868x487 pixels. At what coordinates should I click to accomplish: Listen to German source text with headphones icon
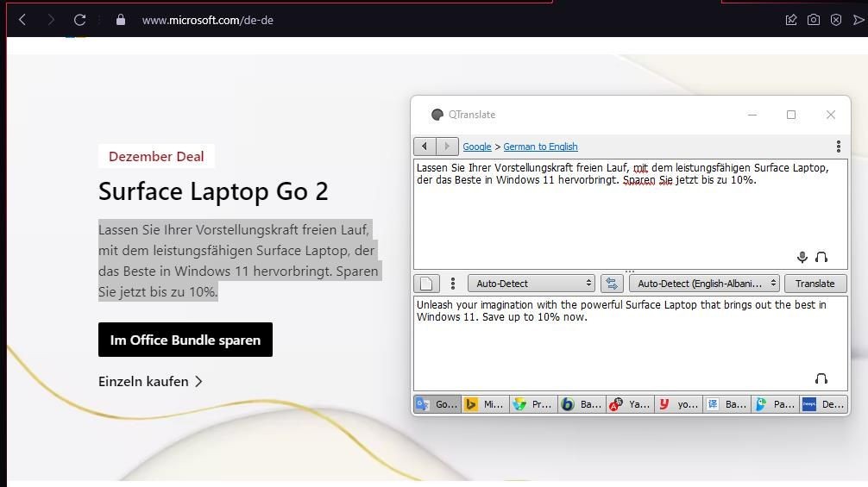821,257
